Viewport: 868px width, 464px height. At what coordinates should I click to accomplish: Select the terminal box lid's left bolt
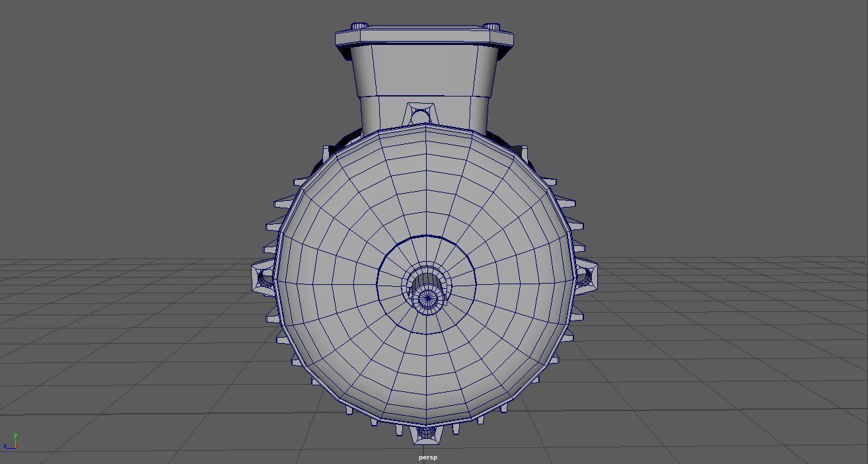click(x=359, y=26)
